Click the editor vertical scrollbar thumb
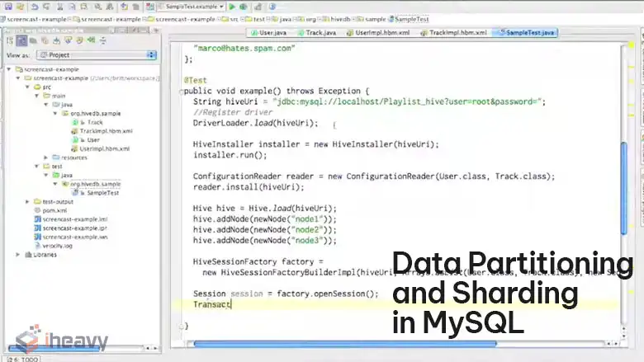 coord(624,188)
